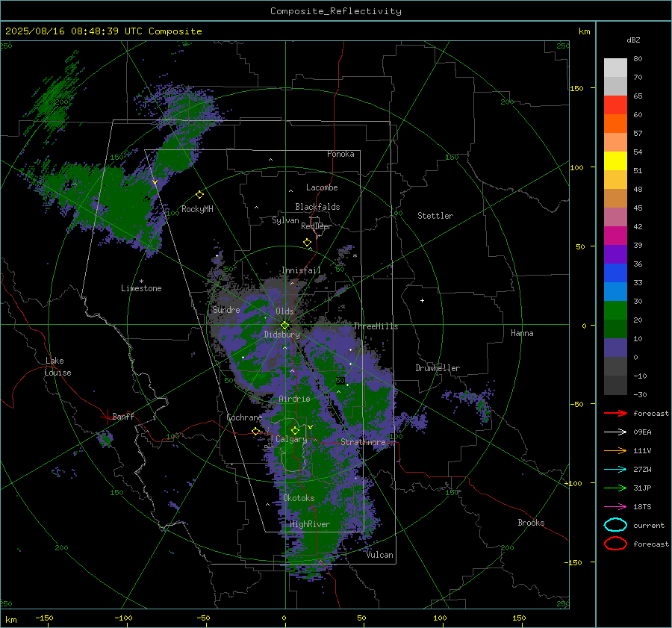Image resolution: width=672 pixels, height=628 pixels.
Task: Click the HighRiver town label
Action: [310, 524]
